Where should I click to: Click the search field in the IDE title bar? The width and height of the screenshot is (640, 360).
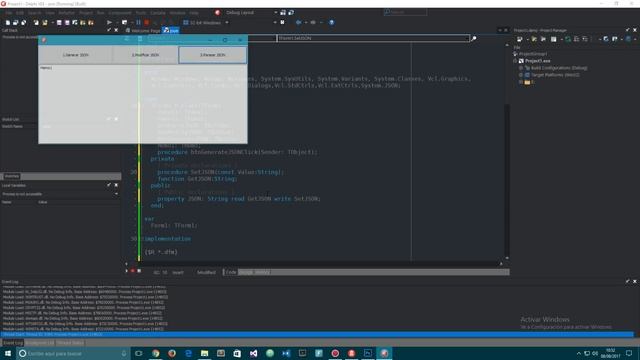click(406, 12)
